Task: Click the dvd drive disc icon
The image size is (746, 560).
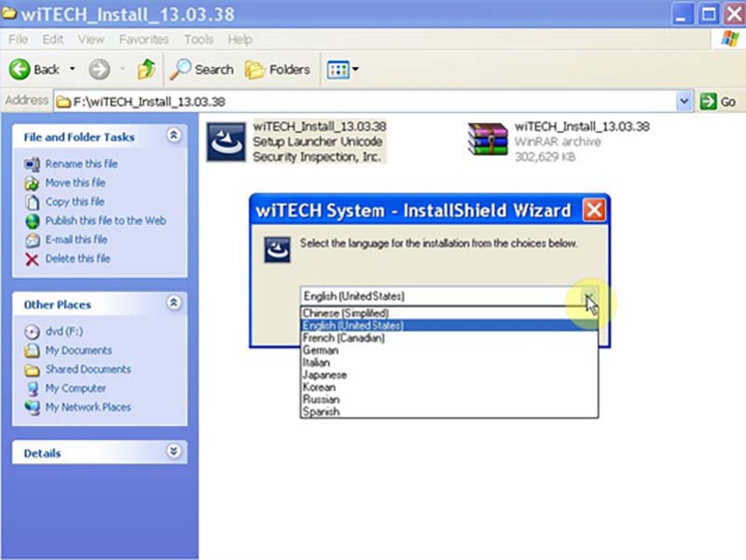Action: click(x=32, y=332)
